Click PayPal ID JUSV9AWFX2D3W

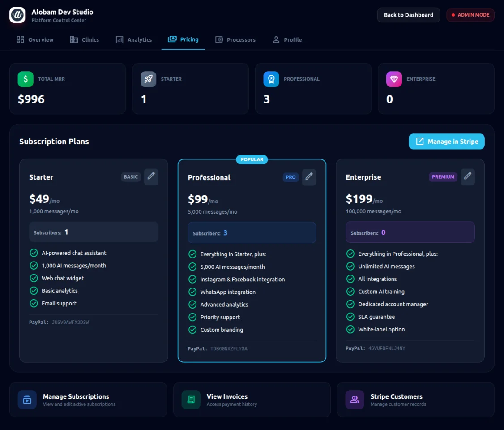[70, 322]
